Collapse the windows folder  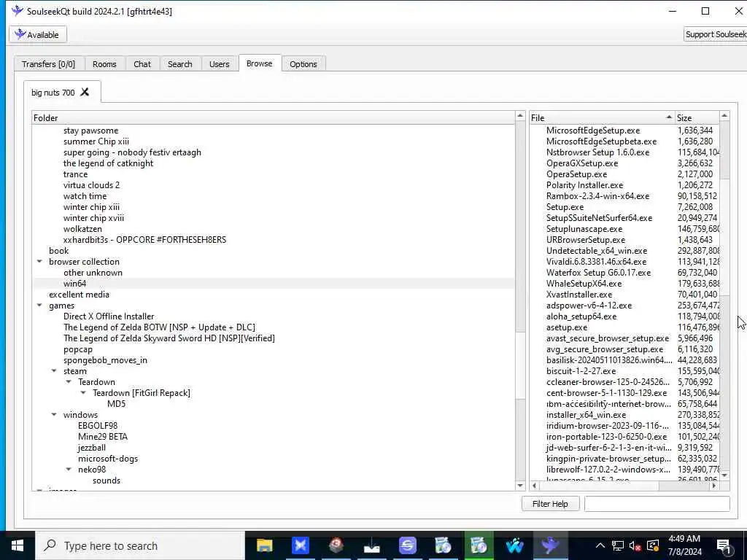(x=54, y=415)
